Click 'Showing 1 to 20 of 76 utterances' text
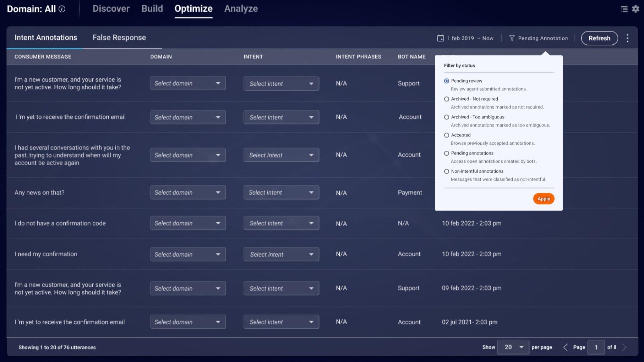Viewport: 644px width, 362px height. [x=57, y=347]
